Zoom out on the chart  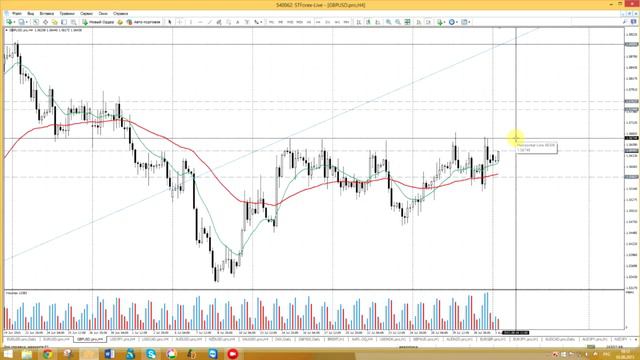pos(398,22)
